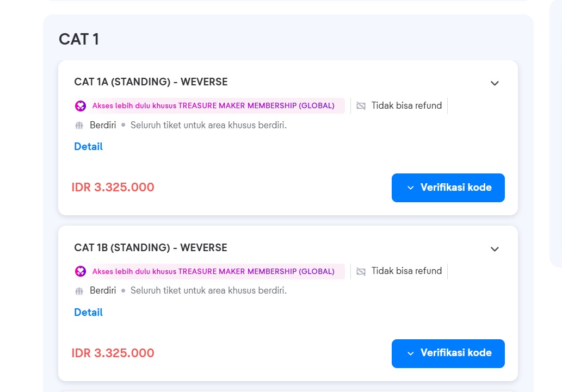The width and height of the screenshot is (562, 392).
Task: Click membership heart icon in CAT 1B card
Action: 81,271
